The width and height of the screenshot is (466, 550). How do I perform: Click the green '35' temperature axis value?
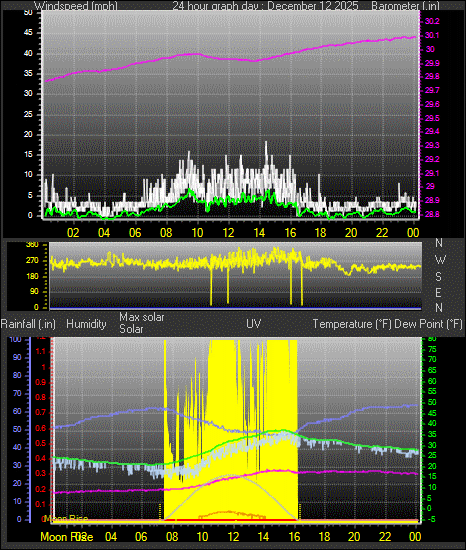point(432,434)
